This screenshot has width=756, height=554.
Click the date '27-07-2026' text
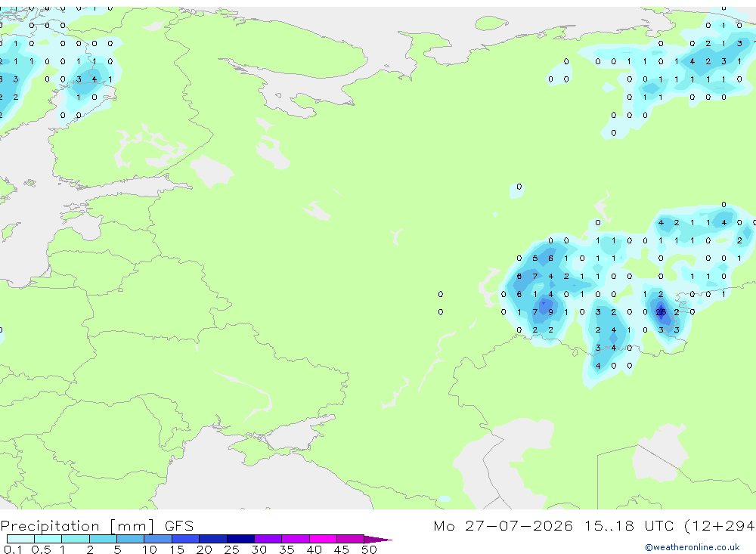519,525
